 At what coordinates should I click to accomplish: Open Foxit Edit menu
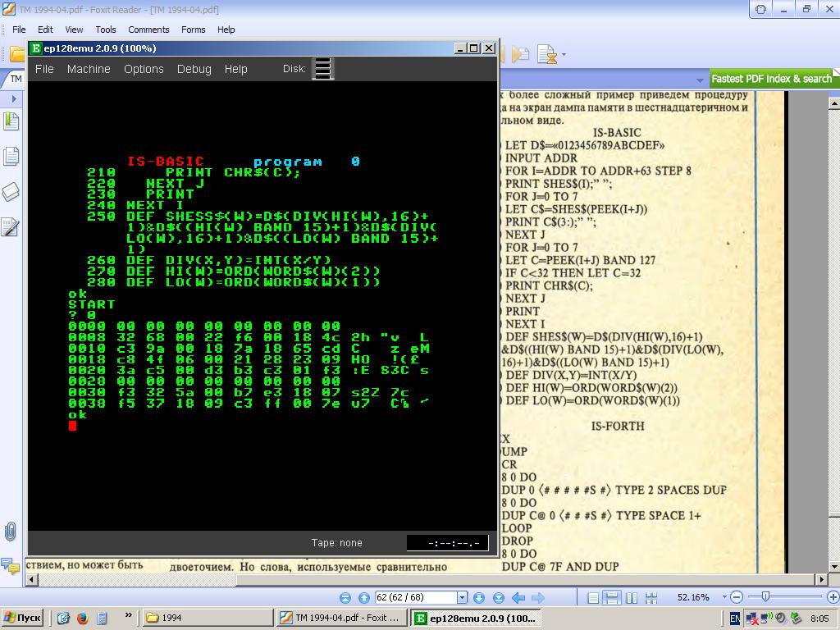(x=45, y=30)
